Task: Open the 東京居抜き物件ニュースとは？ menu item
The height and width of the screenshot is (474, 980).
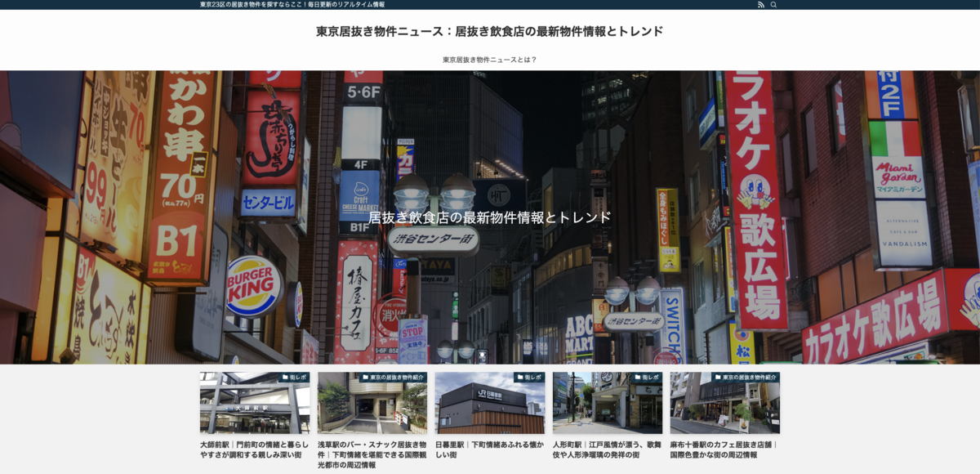Action: coord(489,60)
